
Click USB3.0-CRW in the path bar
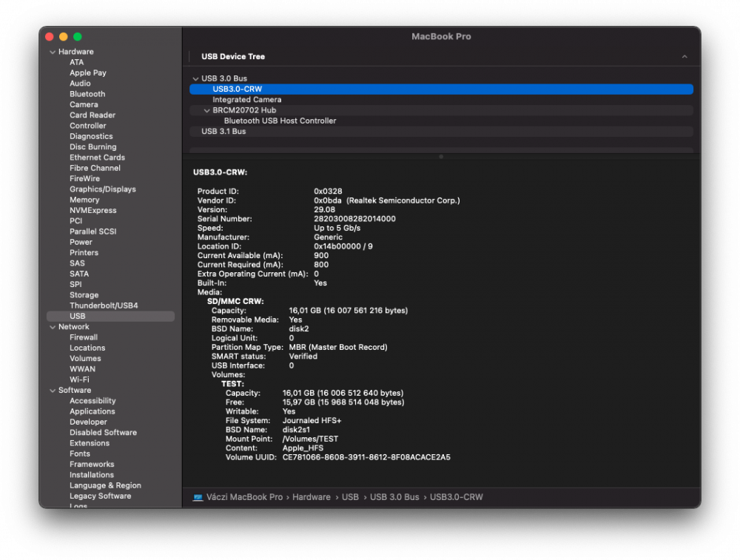[457, 497]
